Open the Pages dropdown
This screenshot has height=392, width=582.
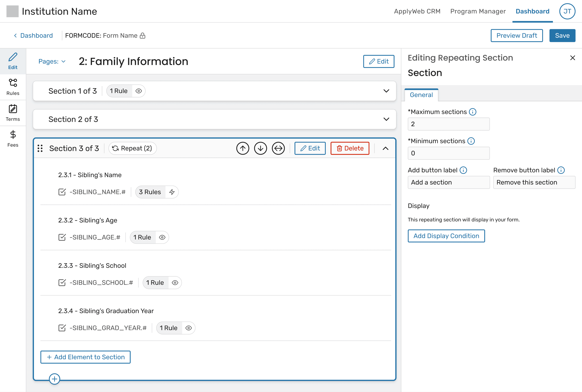(x=52, y=61)
